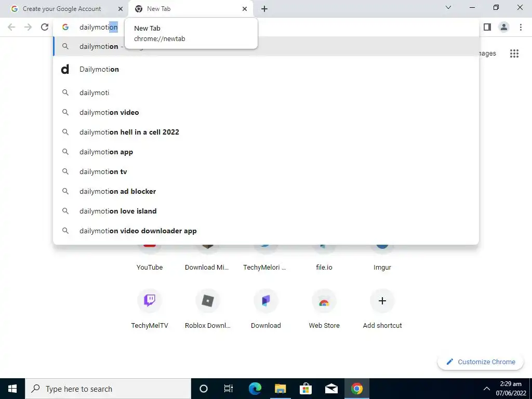Select dailymotion video downloader app suggestion
The width and height of the screenshot is (532, 399).
(x=266, y=231)
